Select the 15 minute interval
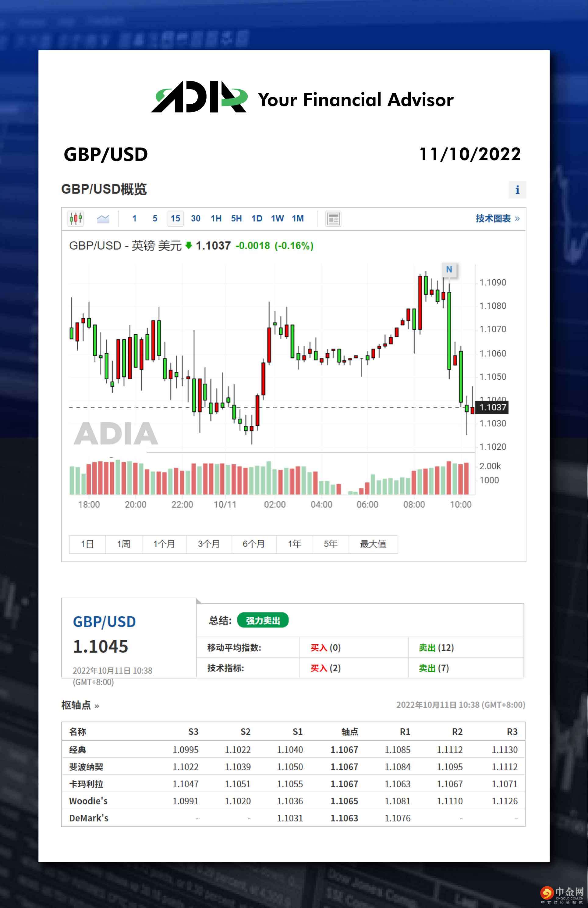This screenshot has height=908, width=588. tap(175, 219)
